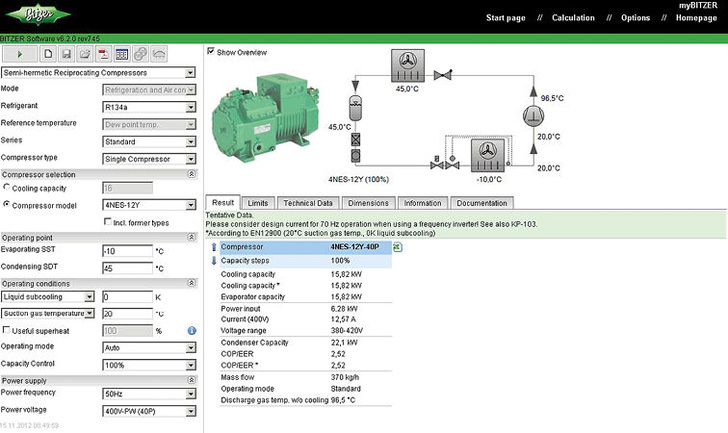Viewport: 728px width, 433px height.
Task: Open the Dimensions tab
Action: 368,203
